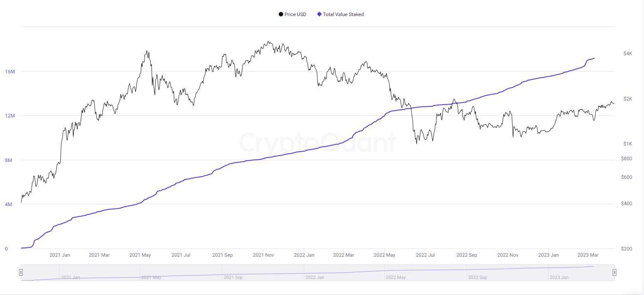Screen dimensions: 644x295
Task: Click the 2022 Jul x-axis label
Action: click(x=426, y=255)
